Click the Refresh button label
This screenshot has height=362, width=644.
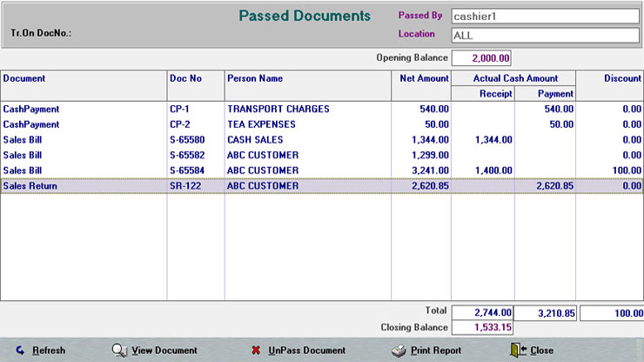(x=49, y=351)
